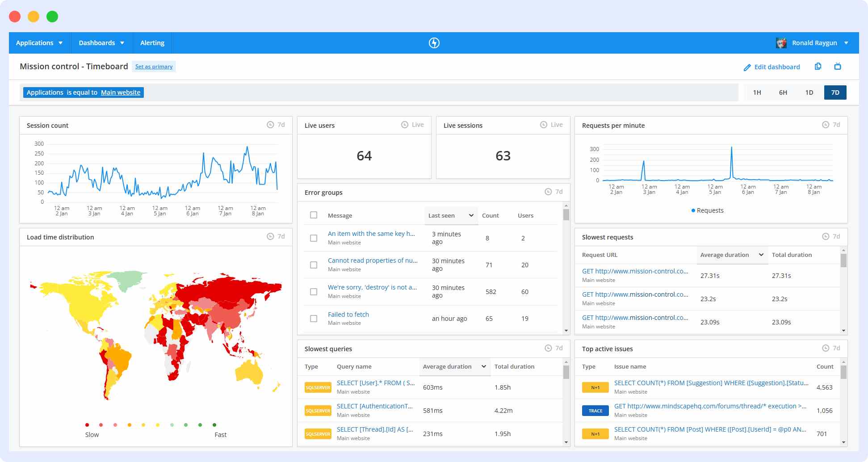868x462 pixels.
Task: Click the lightning bolt in the top bar
Action: (434, 43)
